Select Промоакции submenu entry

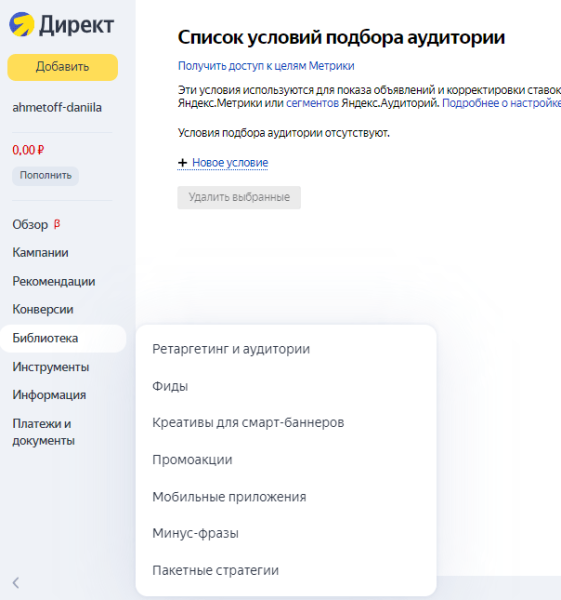(x=192, y=460)
